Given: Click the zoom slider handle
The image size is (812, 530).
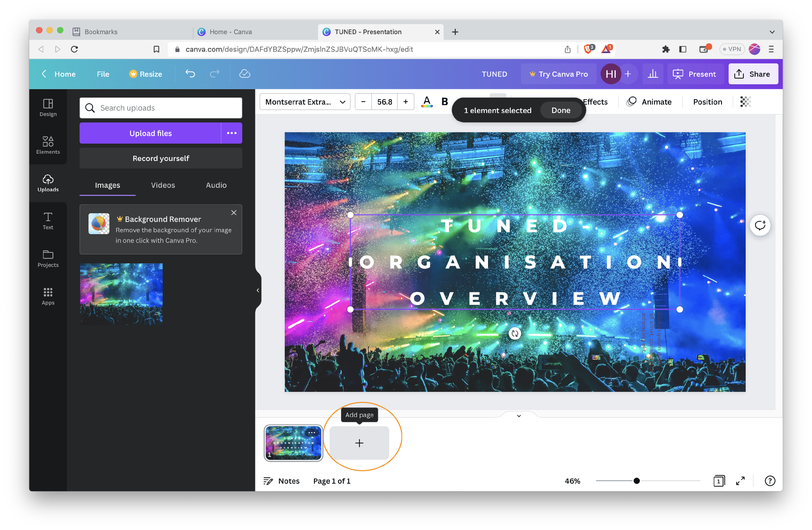Looking at the screenshot, I should pyautogui.click(x=636, y=481).
